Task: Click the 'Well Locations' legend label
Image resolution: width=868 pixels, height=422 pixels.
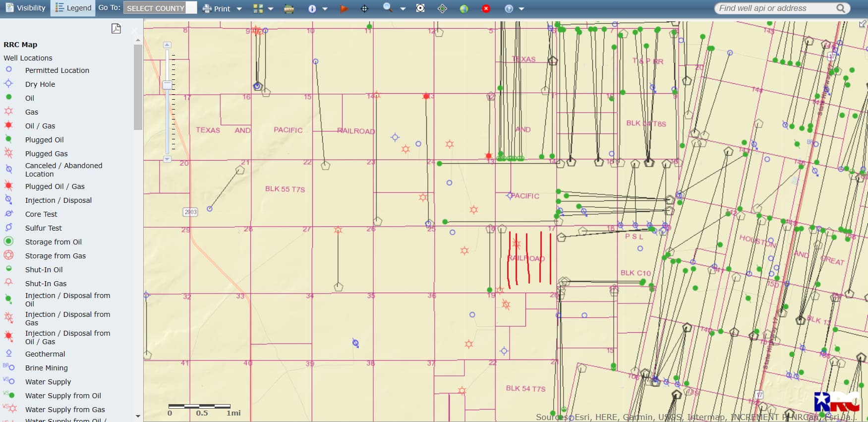Action: point(28,58)
